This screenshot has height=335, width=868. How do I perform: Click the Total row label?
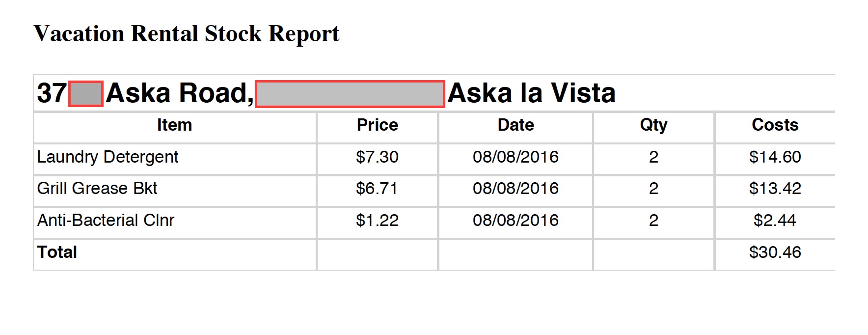pyautogui.click(x=57, y=252)
